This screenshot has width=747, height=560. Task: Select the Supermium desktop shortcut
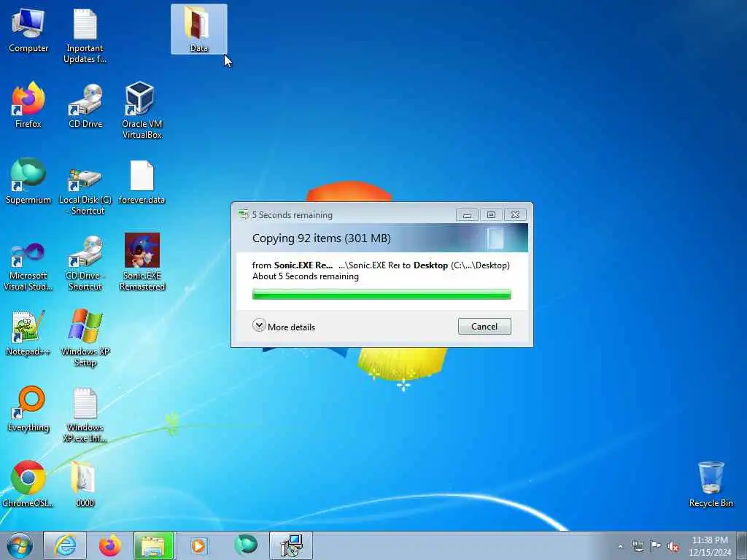(x=28, y=181)
